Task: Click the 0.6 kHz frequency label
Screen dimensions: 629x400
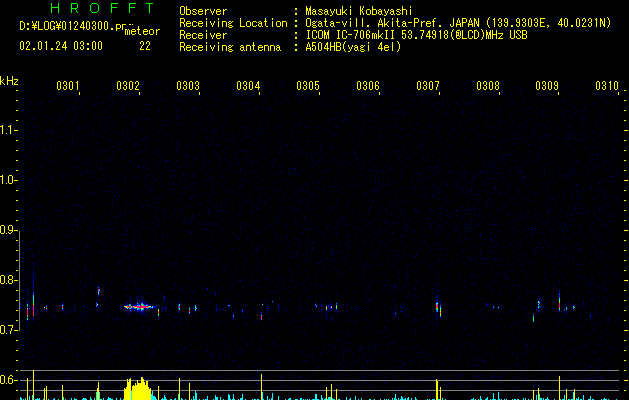Action: pyautogui.click(x=8, y=380)
